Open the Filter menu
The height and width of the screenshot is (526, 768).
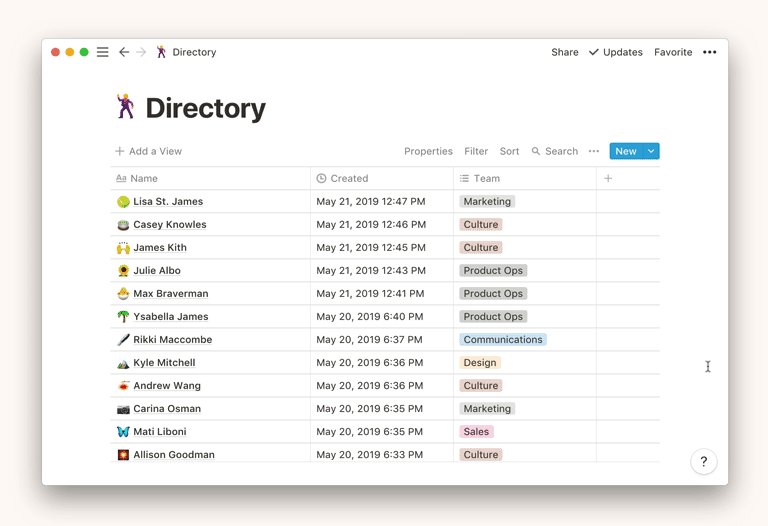(476, 151)
